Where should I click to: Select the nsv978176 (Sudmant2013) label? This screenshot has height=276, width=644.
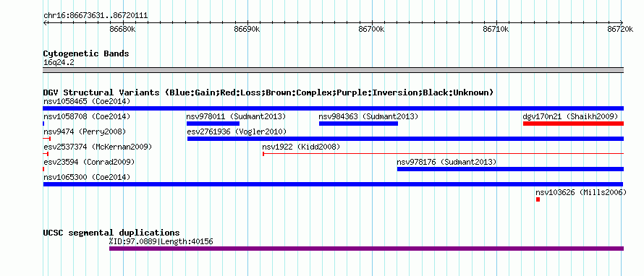[x=446, y=162]
